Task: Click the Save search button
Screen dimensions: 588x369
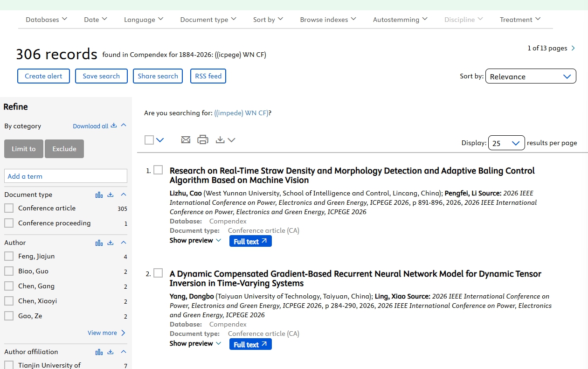Action: coord(101,76)
